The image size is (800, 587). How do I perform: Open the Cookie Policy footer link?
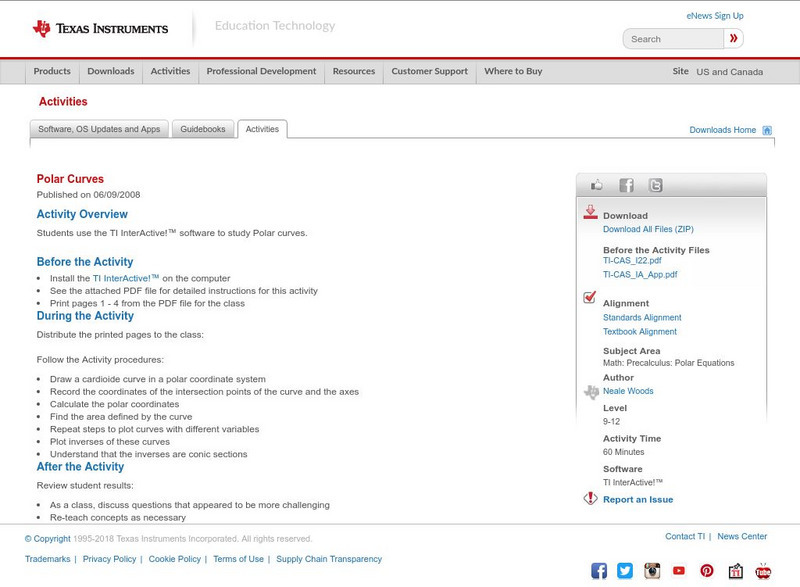pyautogui.click(x=174, y=559)
